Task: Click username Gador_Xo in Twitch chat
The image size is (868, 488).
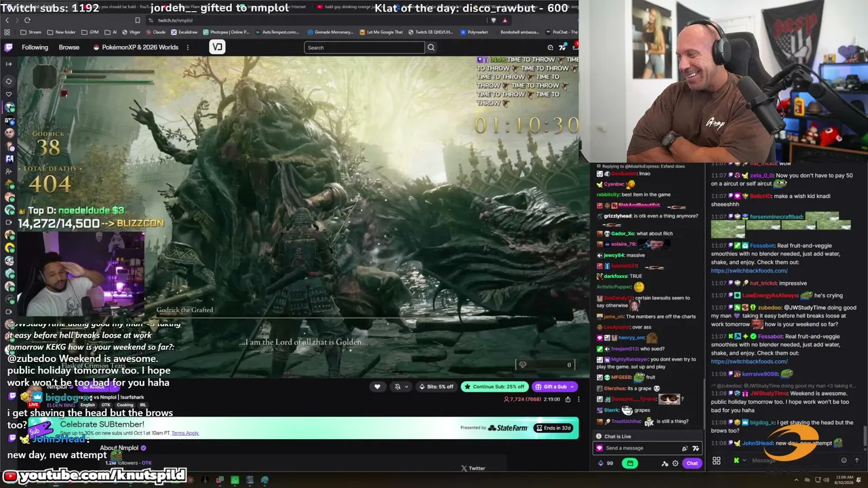Action: 623,233
